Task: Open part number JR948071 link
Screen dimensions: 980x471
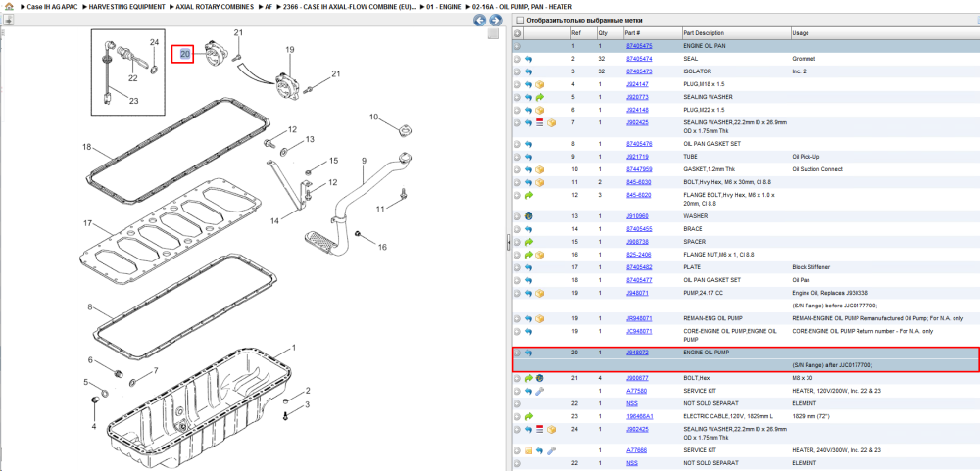Action: [x=639, y=318]
